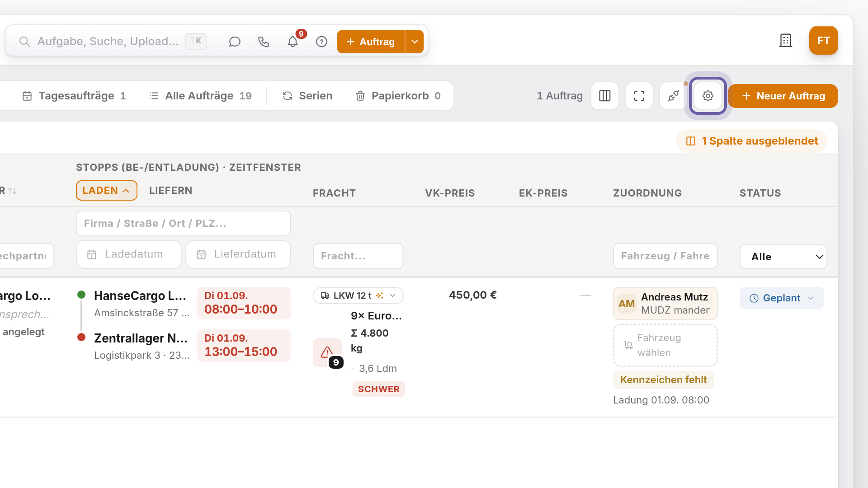This screenshot has width=868, height=488.
Task: Open notifications bell with 9 badge
Action: click(293, 42)
